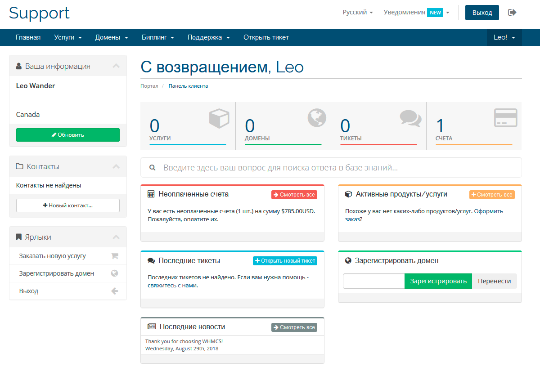The image size is (540, 371).
Task: Click the domains globe icon
Action: [317, 118]
